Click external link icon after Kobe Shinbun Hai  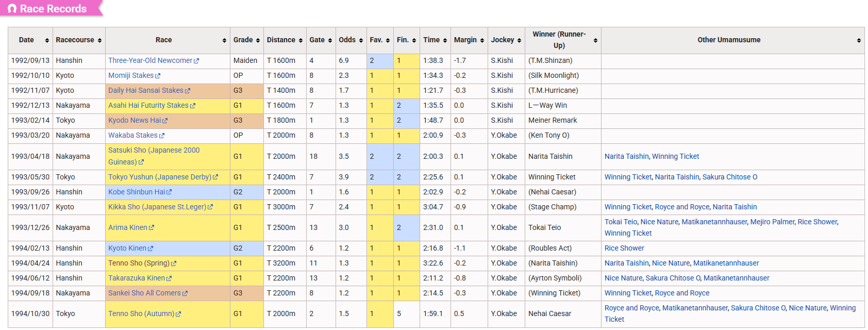[169, 192]
